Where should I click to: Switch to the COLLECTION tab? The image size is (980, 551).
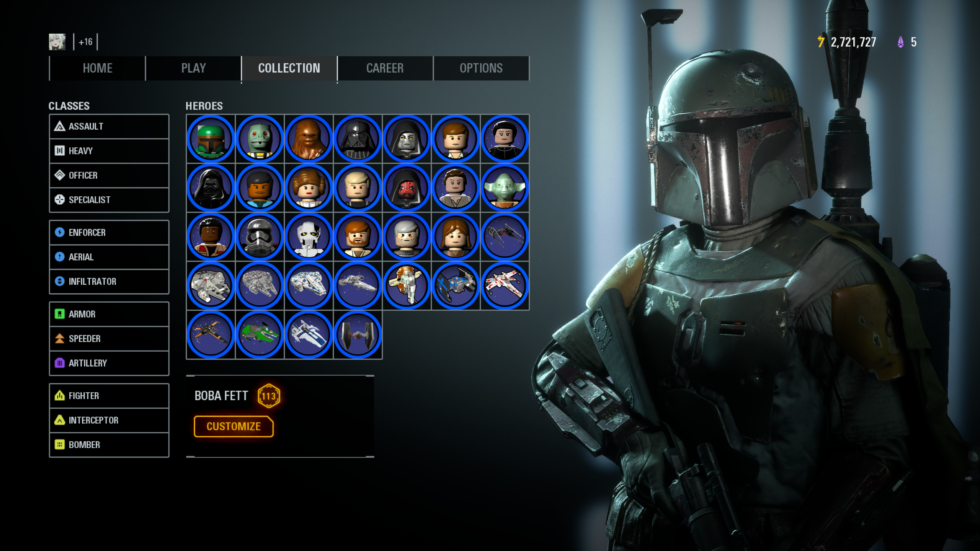tap(289, 68)
